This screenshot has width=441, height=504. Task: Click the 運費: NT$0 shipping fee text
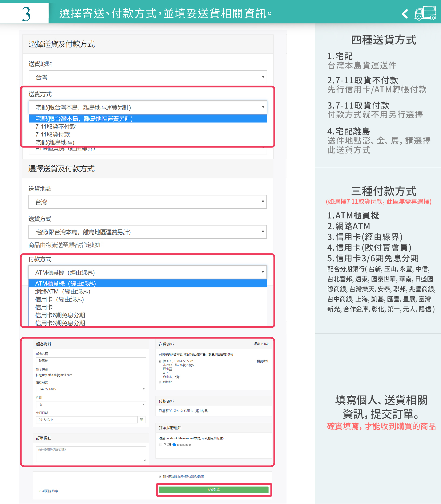click(x=261, y=344)
